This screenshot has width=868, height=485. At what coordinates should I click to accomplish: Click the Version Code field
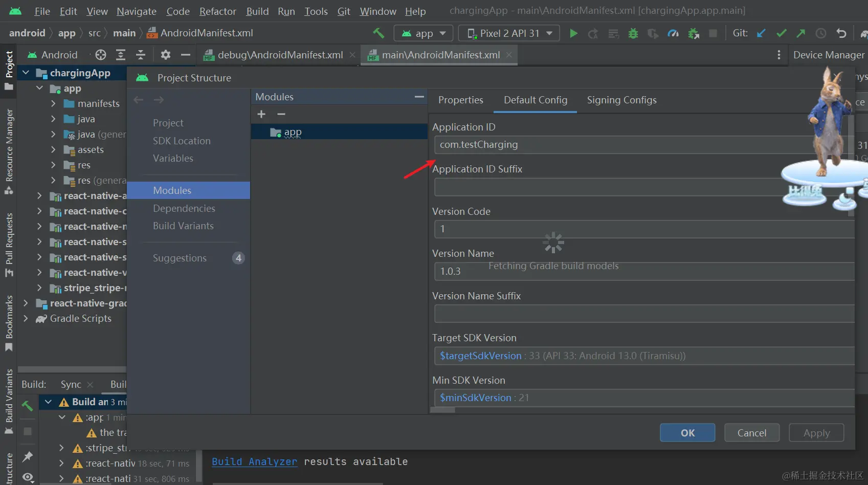click(x=644, y=229)
